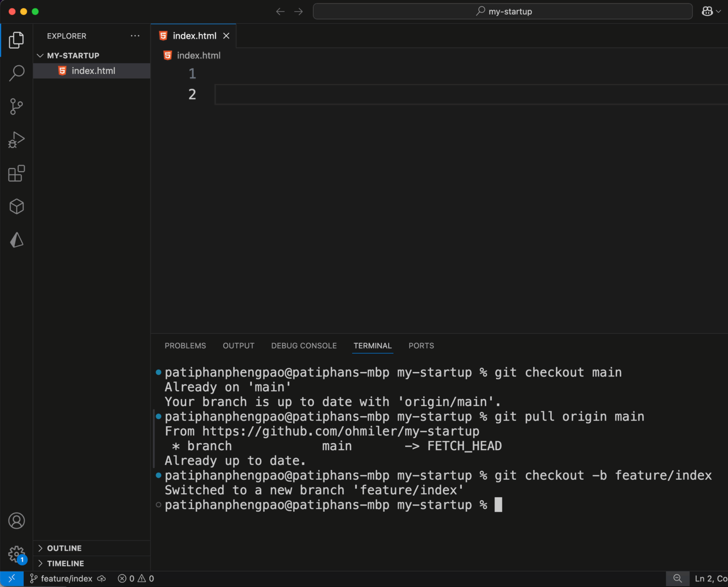Publish the branch using the cloud icon
728x587 pixels.
click(x=101, y=578)
